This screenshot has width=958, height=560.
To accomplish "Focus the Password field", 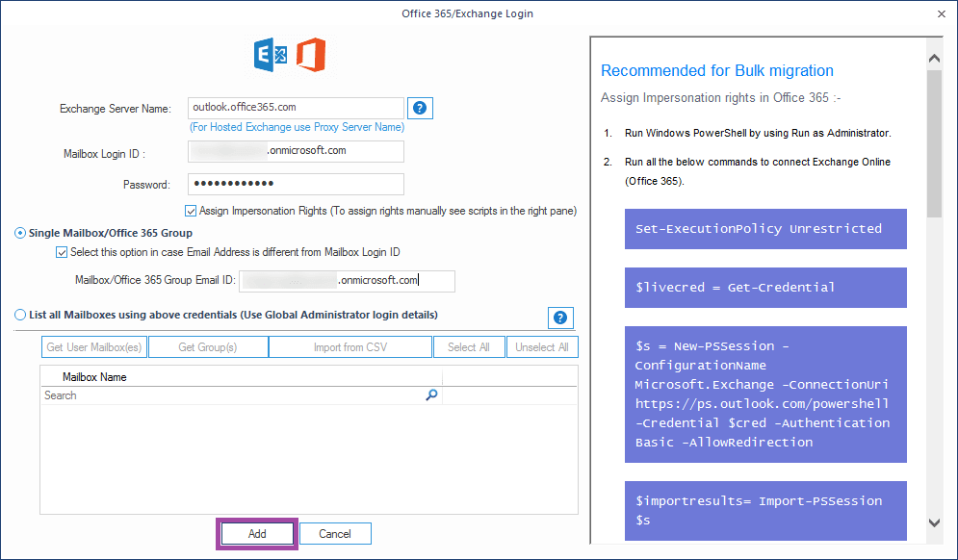I will click(296, 184).
